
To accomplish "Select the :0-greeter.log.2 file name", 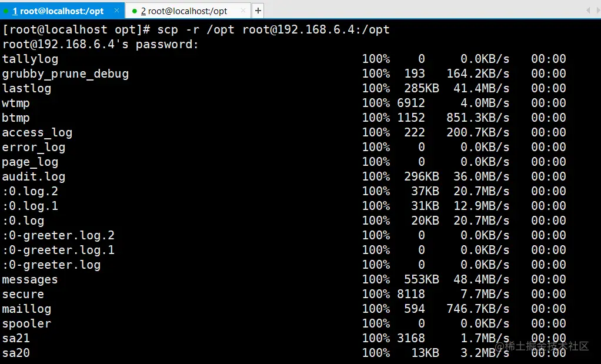I will [58, 235].
